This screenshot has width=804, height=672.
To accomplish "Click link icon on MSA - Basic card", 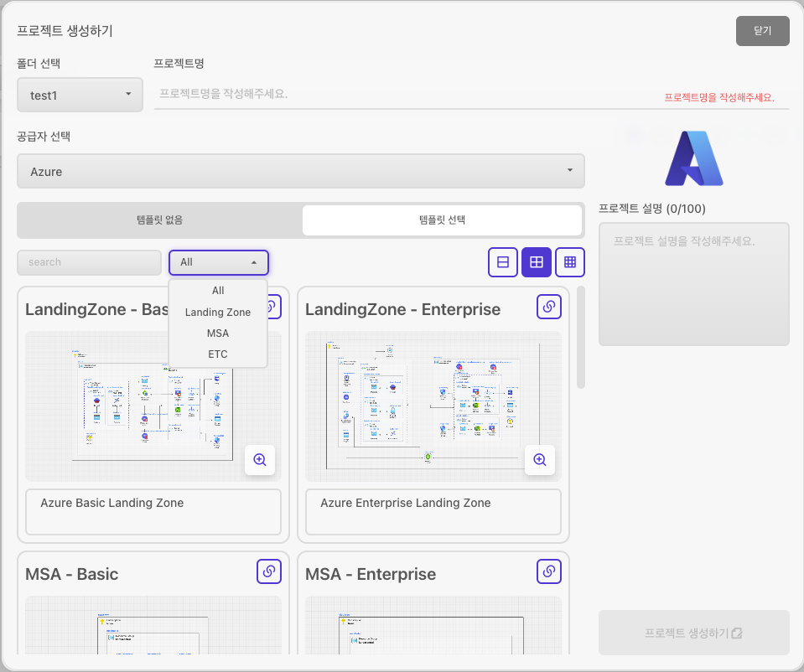I will pyautogui.click(x=268, y=571).
